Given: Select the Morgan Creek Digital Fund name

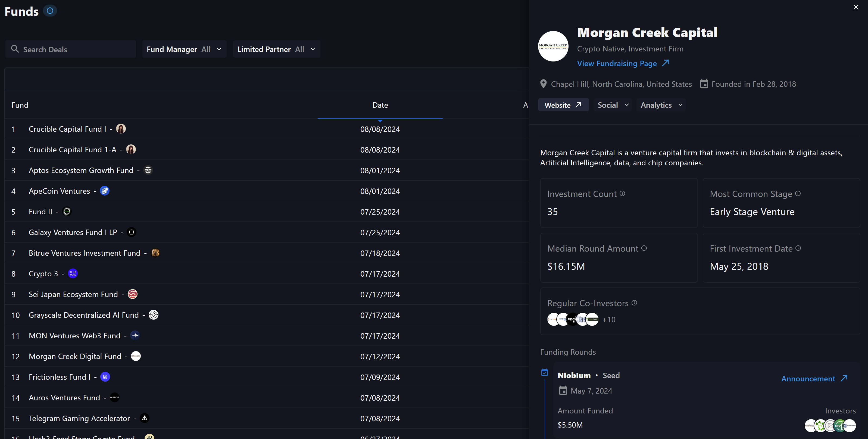Looking at the screenshot, I should coord(75,356).
